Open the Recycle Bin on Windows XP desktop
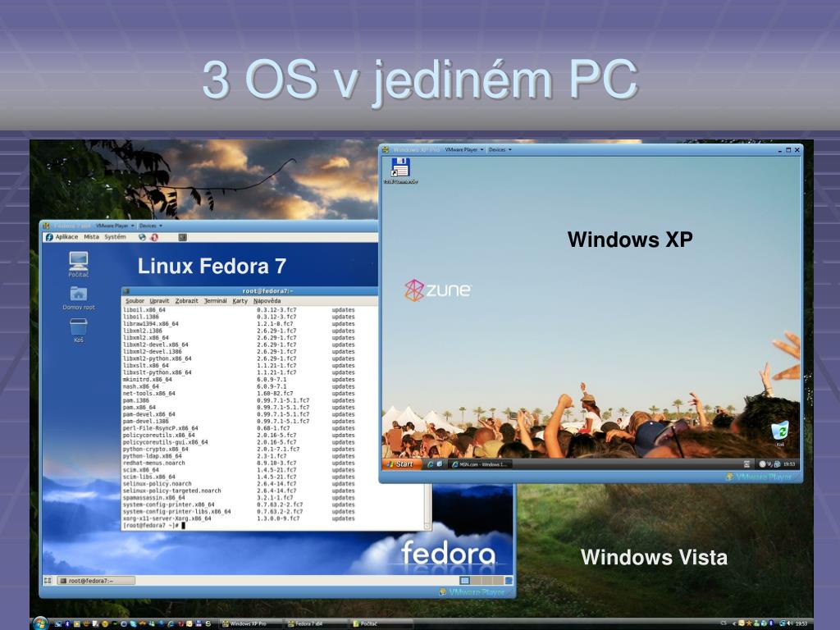This screenshot has height=630, width=840. coord(780,433)
